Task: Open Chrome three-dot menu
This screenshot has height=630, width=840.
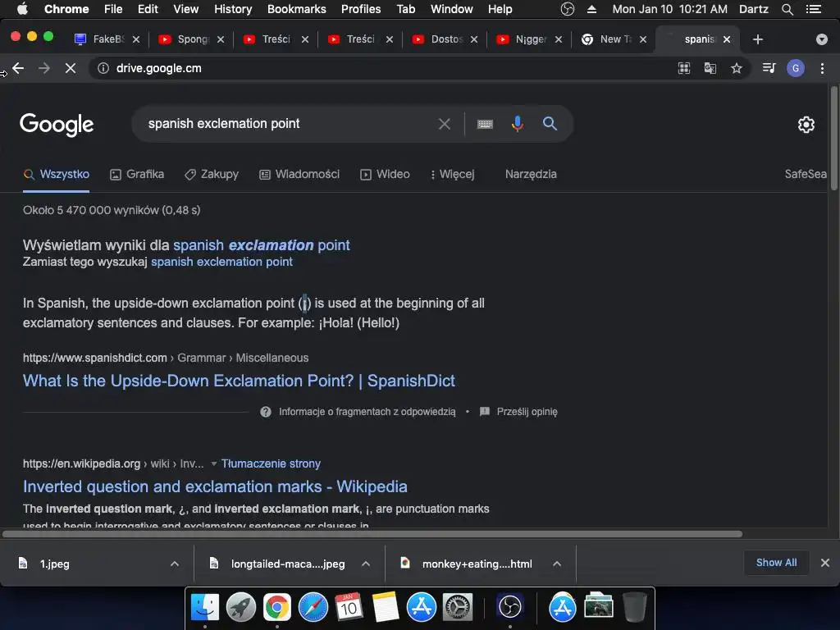Action: pyautogui.click(x=822, y=68)
